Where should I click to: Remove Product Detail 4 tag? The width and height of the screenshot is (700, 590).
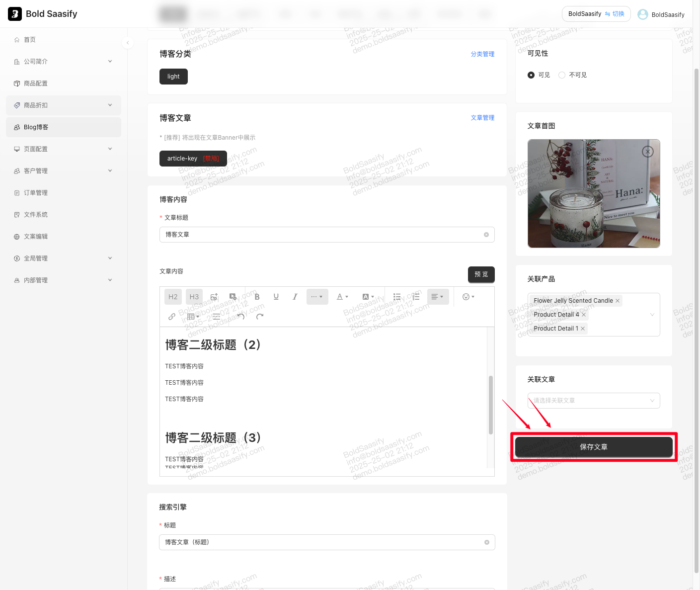point(584,315)
